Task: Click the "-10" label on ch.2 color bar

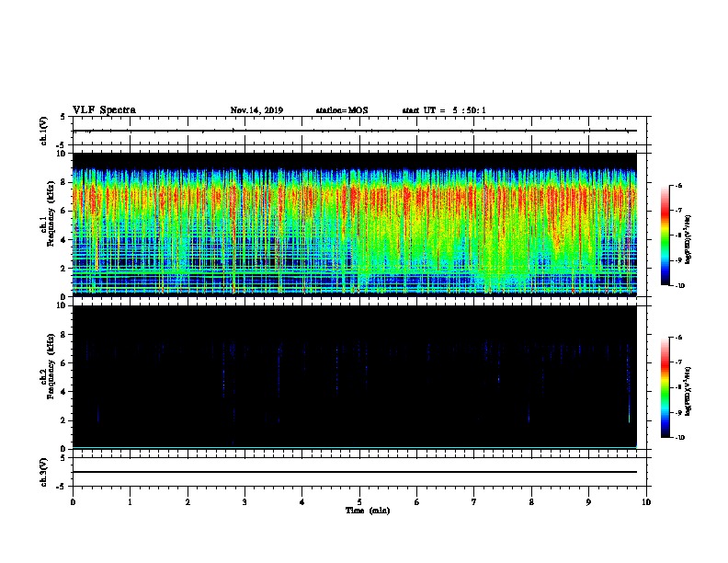Action: click(x=678, y=438)
